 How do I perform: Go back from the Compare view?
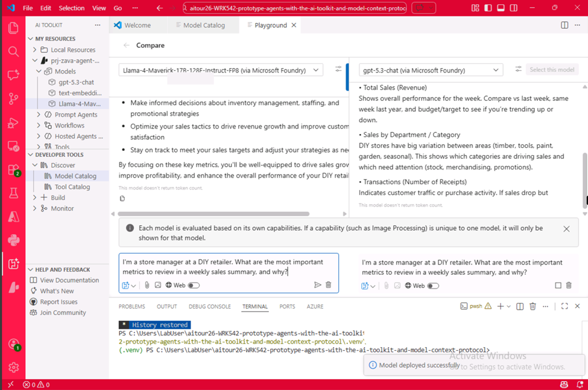(127, 45)
